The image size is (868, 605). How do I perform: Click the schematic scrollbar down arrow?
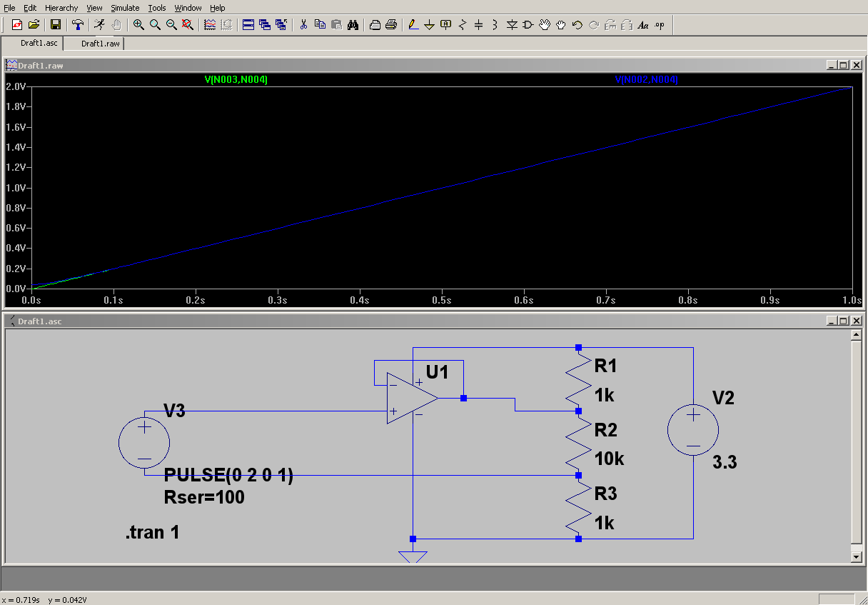click(x=857, y=556)
